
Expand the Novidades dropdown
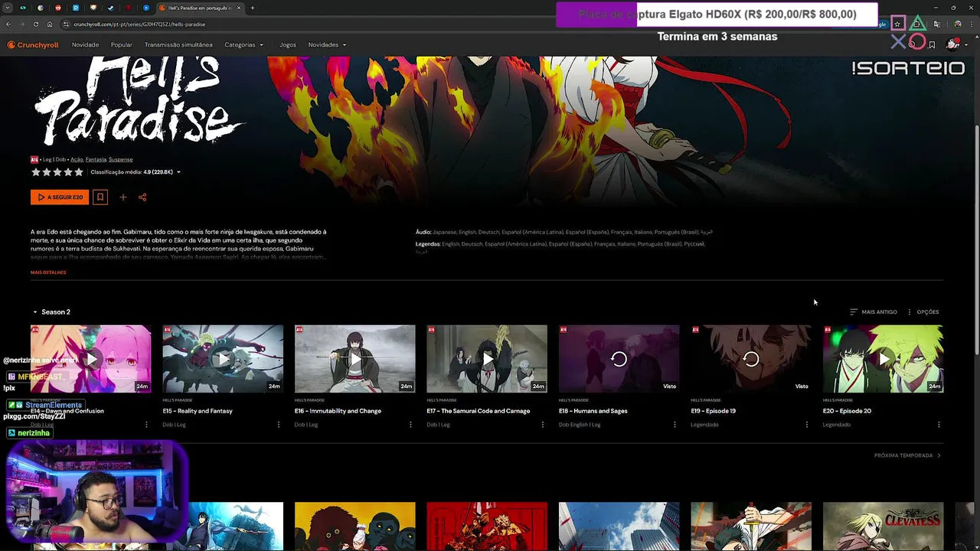point(327,45)
